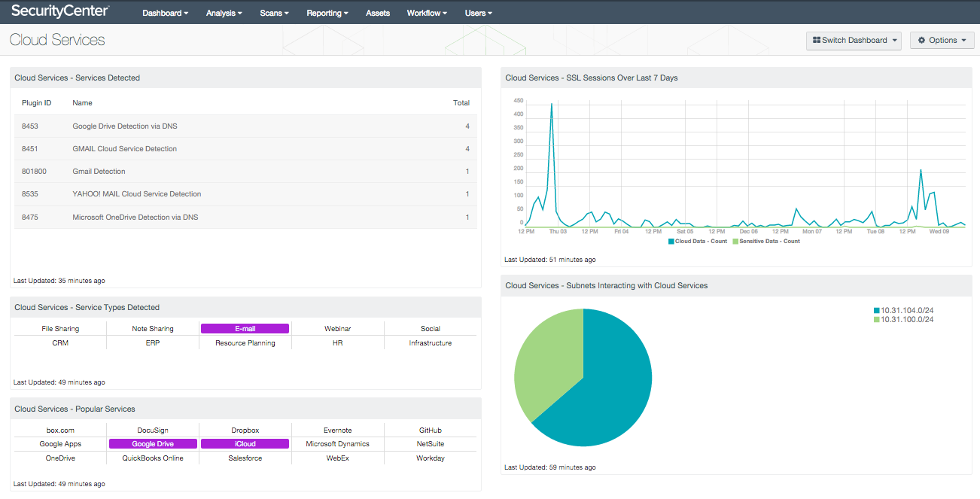Click the Microsoft Dynamics cell

point(337,444)
